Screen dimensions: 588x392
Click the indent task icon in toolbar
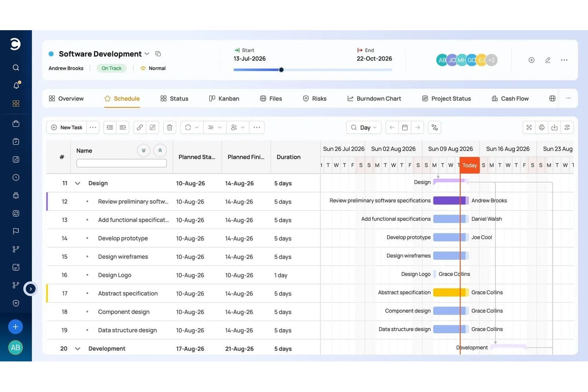coord(110,127)
